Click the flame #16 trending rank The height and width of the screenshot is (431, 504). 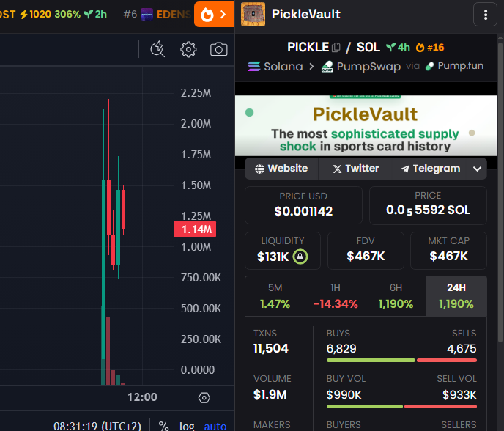(x=430, y=48)
